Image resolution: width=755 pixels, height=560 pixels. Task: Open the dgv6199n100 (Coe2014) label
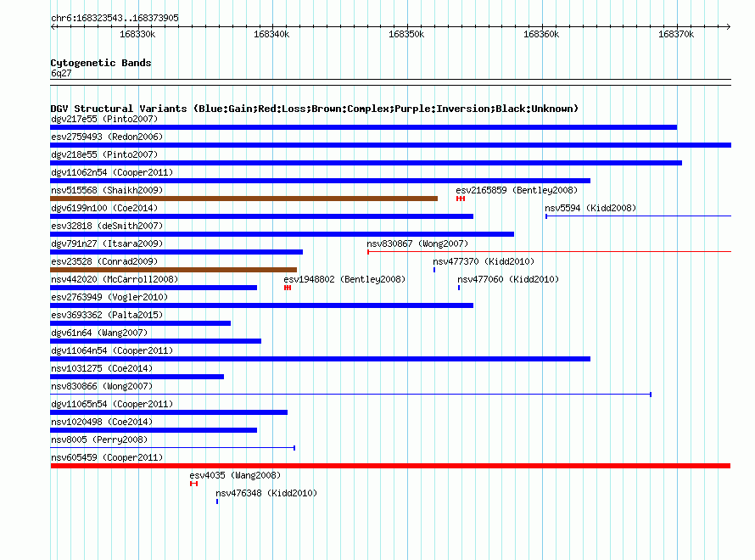tap(104, 208)
